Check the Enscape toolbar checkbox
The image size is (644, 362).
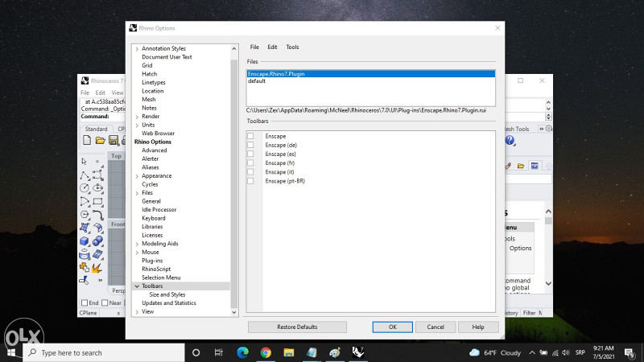(x=250, y=136)
